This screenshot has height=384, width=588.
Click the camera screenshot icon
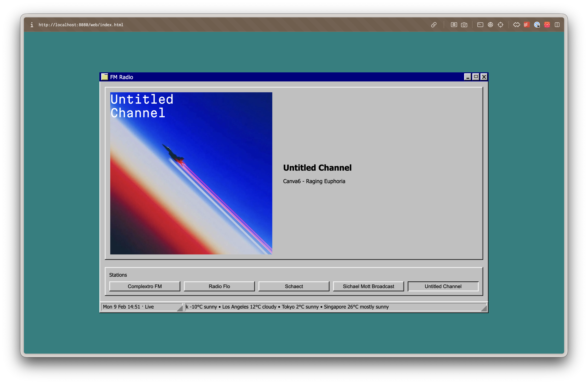point(464,25)
